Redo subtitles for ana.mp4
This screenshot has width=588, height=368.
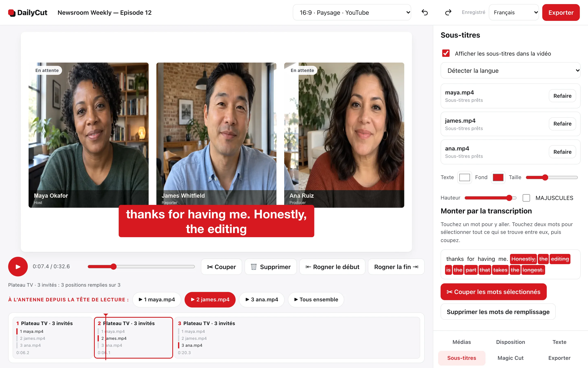click(562, 152)
